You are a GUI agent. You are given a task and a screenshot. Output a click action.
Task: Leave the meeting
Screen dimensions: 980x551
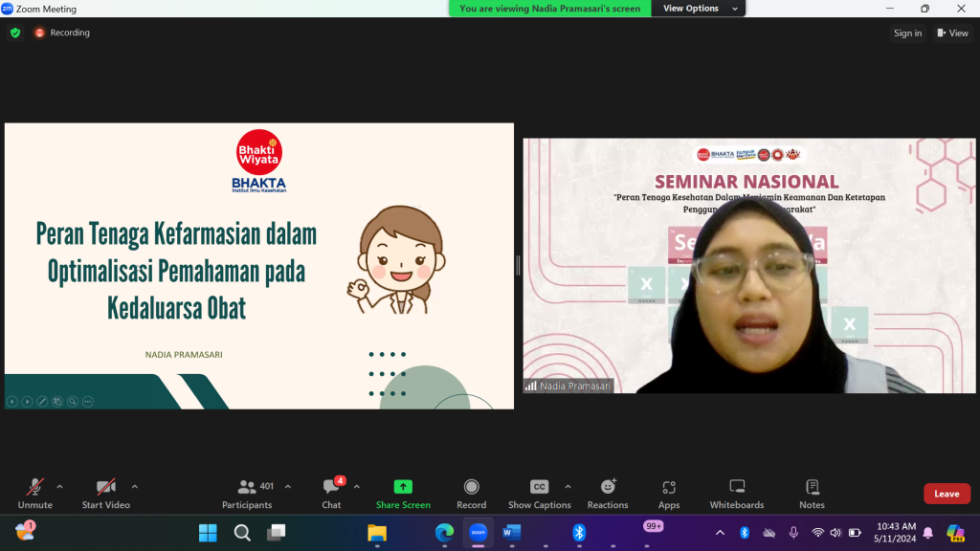(947, 494)
